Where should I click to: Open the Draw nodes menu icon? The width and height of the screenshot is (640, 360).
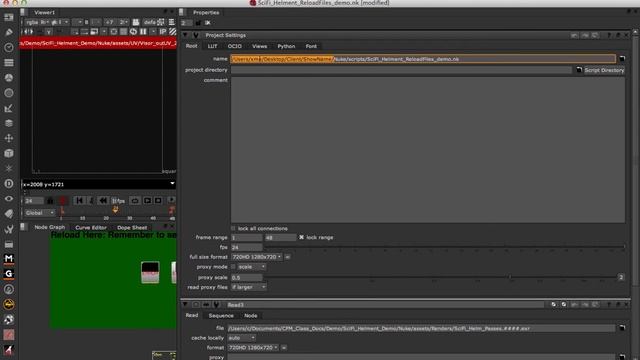(x=9, y=32)
